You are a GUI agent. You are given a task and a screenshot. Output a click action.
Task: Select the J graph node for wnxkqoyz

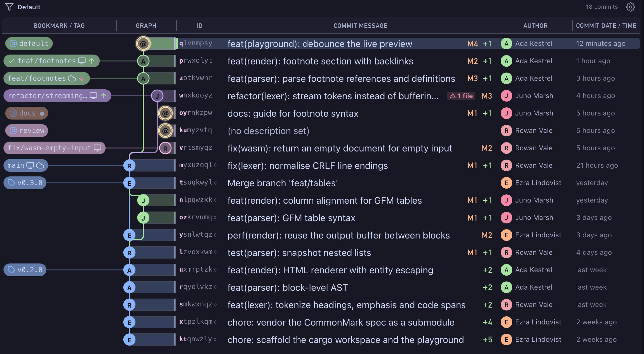click(157, 96)
